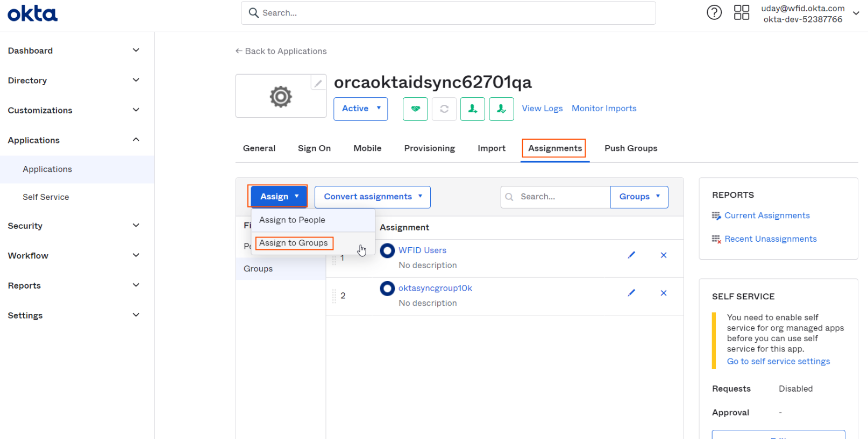Open the Monitor Imports link
The height and width of the screenshot is (439, 868).
[604, 109]
